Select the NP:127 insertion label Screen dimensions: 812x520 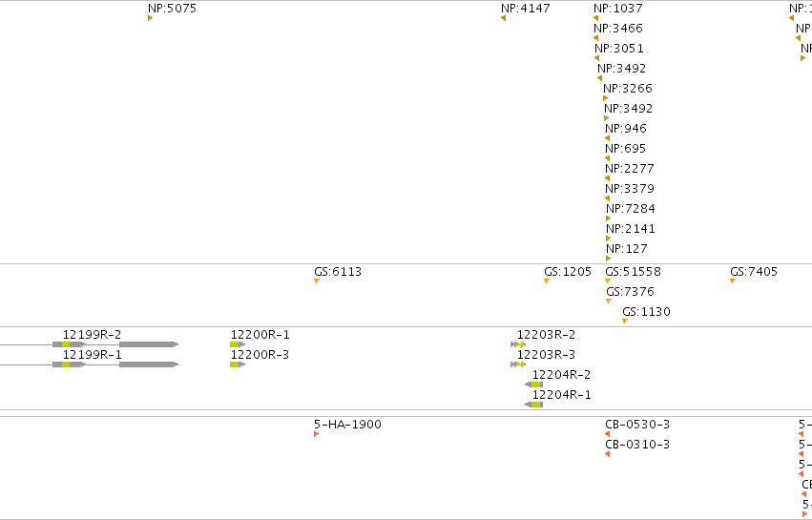point(627,249)
